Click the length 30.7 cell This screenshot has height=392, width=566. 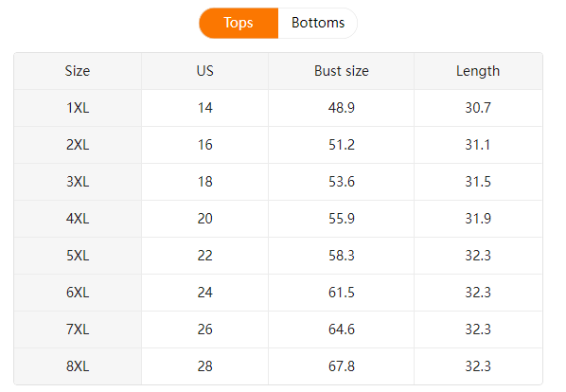(x=478, y=108)
